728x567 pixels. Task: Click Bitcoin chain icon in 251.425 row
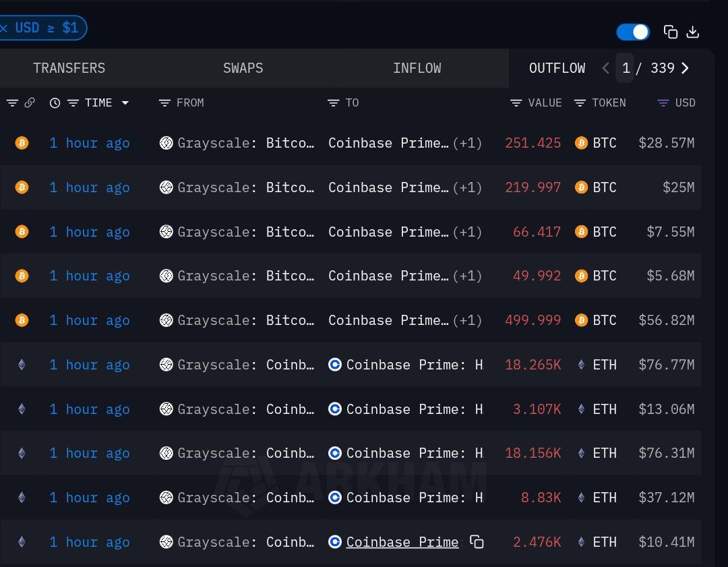click(22, 142)
